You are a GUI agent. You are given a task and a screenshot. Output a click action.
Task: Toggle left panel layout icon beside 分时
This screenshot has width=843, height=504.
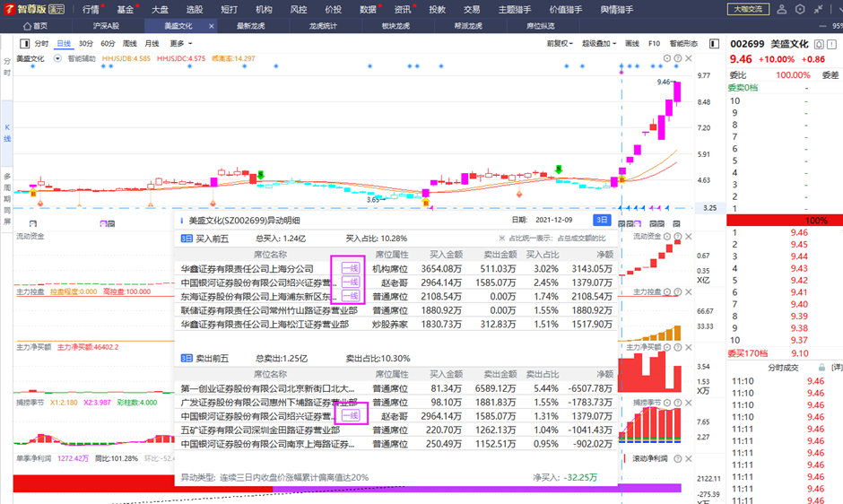click(24, 44)
